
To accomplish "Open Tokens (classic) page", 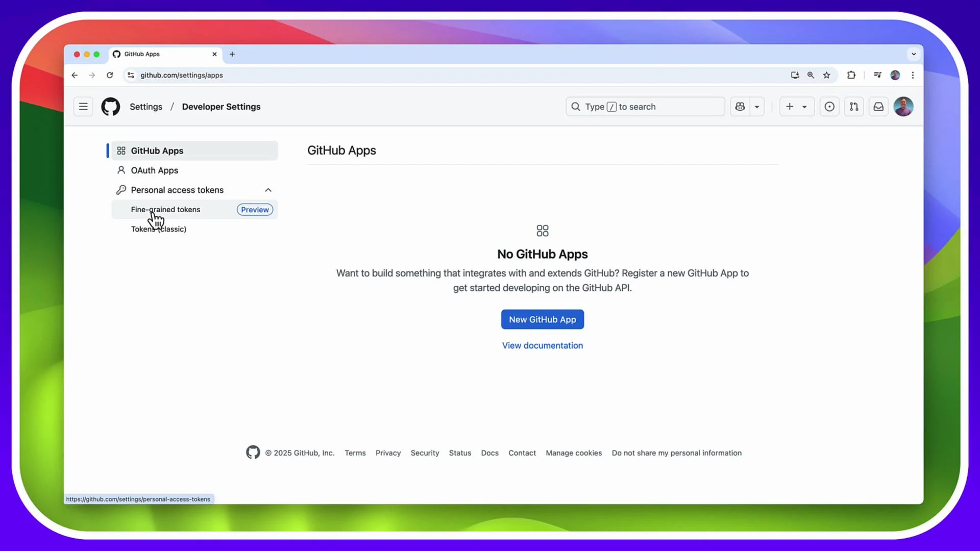I will pyautogui.click(x=159, y=229).
